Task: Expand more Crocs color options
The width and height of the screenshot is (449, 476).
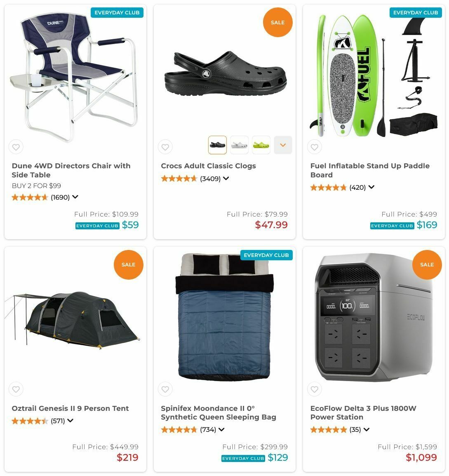Action: click(x=283, y=145)
